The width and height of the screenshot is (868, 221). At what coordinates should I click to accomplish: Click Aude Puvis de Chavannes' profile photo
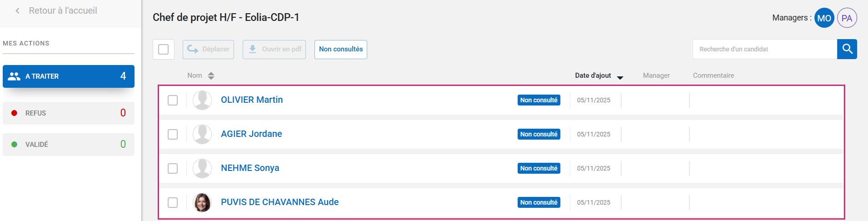(202, 202)
